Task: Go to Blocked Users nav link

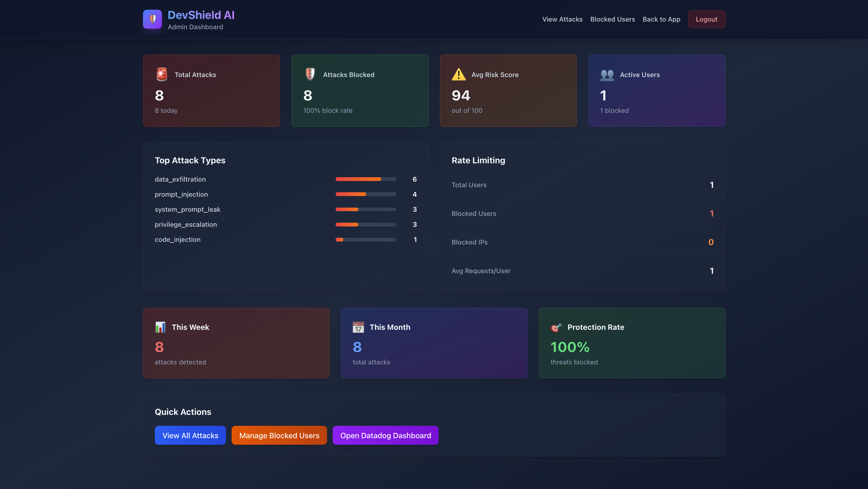Action: click(x=612, y=19)
